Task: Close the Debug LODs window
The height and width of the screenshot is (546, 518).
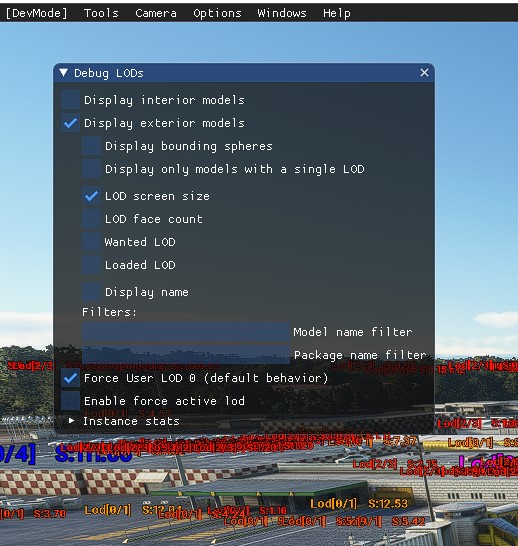Action: pos(424,72)
